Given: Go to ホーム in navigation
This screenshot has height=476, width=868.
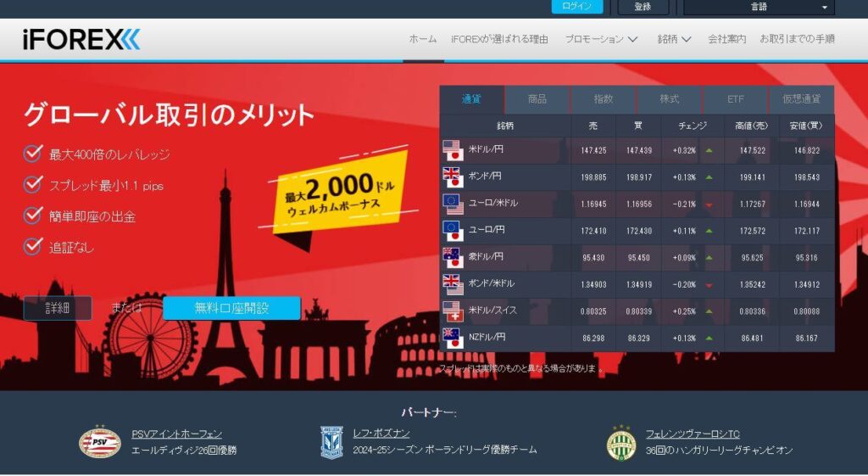Looking at the screenshot, I should (x=423, y=39).
